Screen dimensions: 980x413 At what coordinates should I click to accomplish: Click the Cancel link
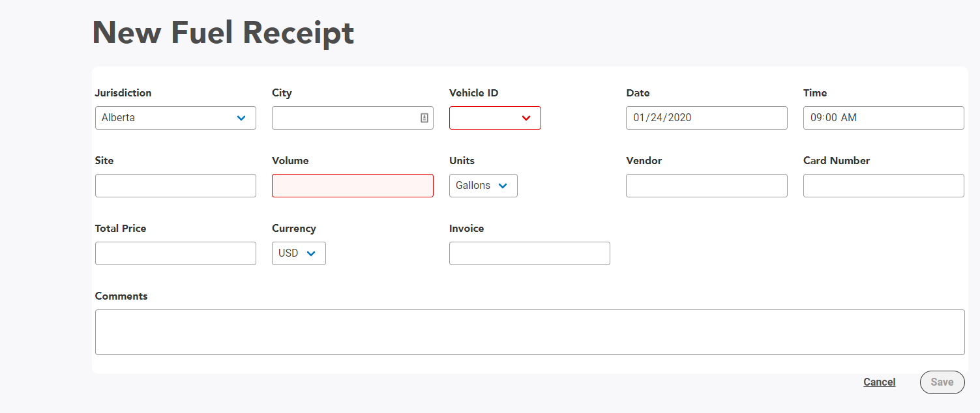[x=879, y=382]
